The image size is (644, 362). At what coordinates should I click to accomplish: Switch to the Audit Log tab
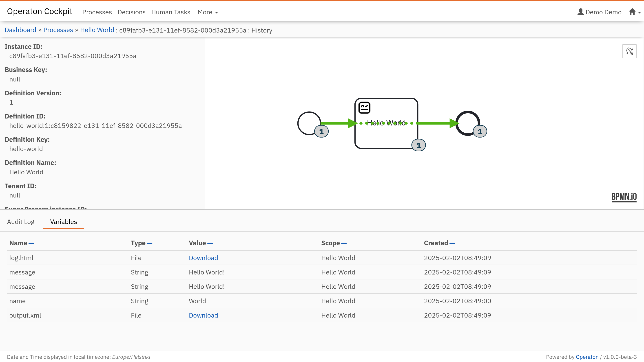pyautogui.click(x=21, y=222)
